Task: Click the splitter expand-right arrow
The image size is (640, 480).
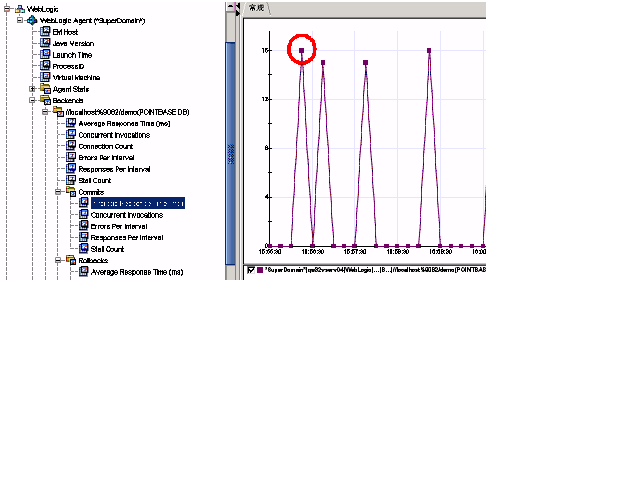Action: click(238, 12)
